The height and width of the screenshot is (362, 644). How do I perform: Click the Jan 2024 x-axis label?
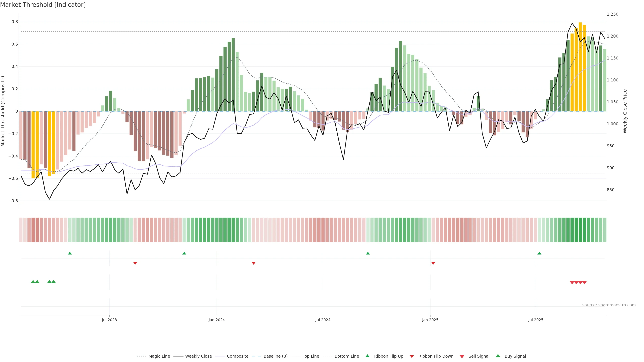217,320
